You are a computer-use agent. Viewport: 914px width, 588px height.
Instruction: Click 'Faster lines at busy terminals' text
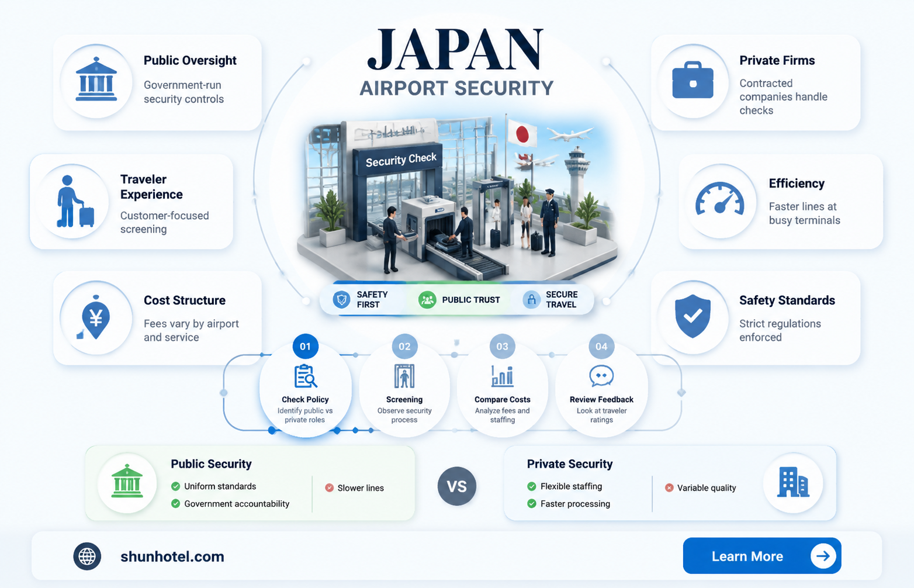coord(804,213)
